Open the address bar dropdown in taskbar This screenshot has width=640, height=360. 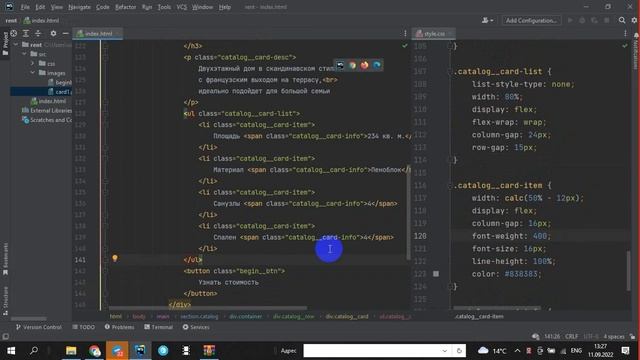444,351
